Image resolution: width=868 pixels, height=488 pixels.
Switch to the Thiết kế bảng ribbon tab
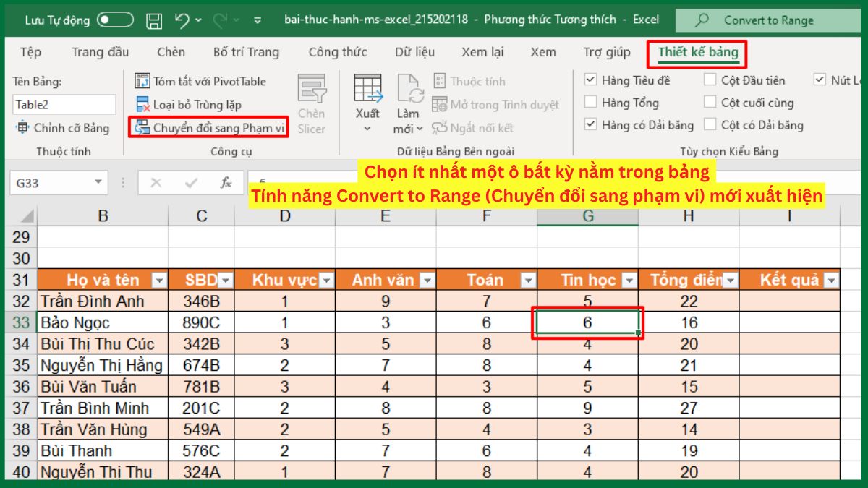[x=697, y=53]
